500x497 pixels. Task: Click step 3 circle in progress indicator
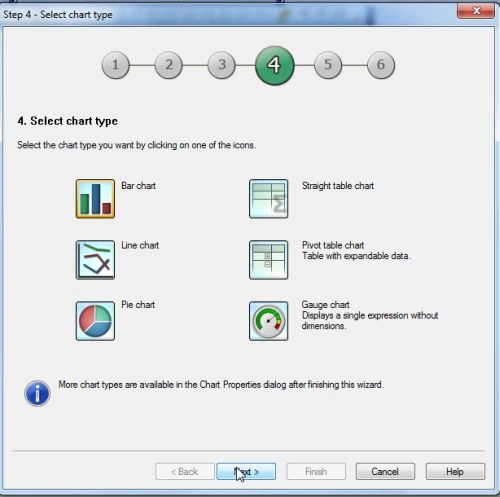point(222,65)
